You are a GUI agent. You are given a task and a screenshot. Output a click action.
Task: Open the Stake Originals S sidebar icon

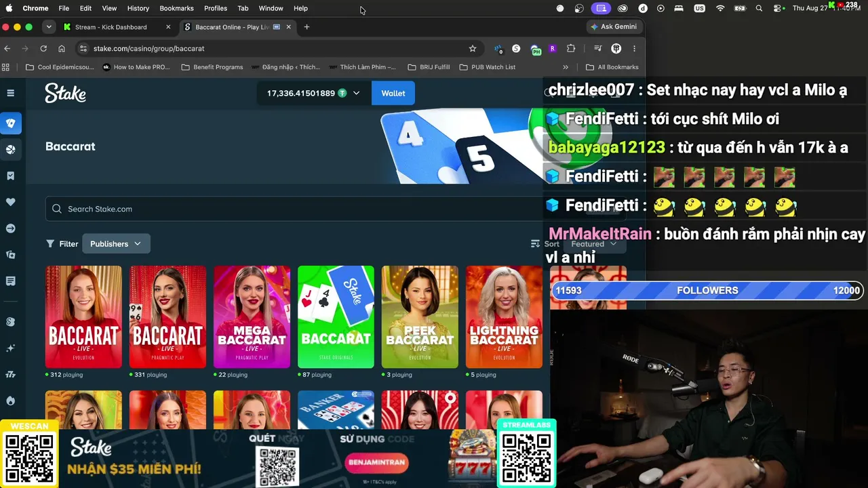[x=10, y=322]
